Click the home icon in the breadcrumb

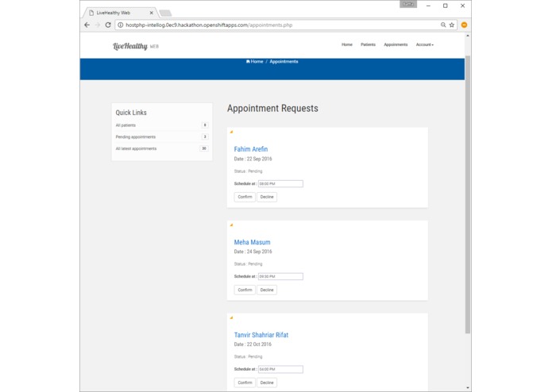248,61
